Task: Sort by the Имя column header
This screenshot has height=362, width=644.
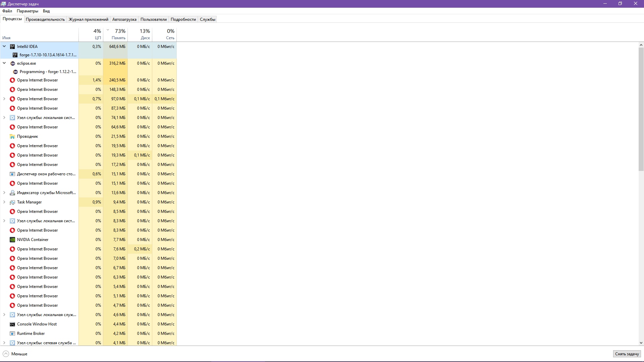Action: 39,35
